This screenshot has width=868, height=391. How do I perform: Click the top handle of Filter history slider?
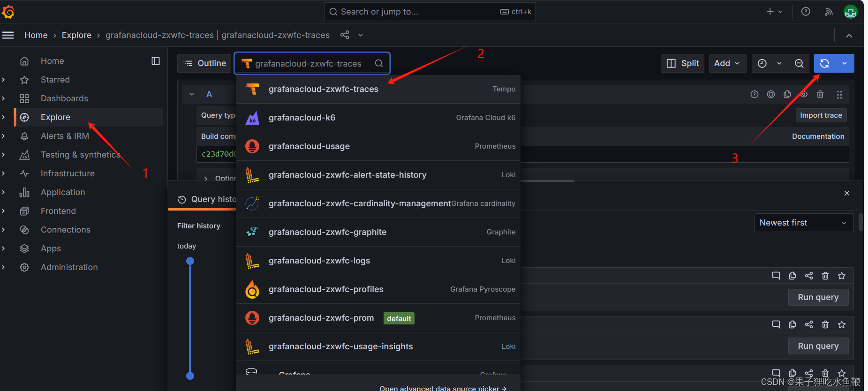tap(190, 261)
